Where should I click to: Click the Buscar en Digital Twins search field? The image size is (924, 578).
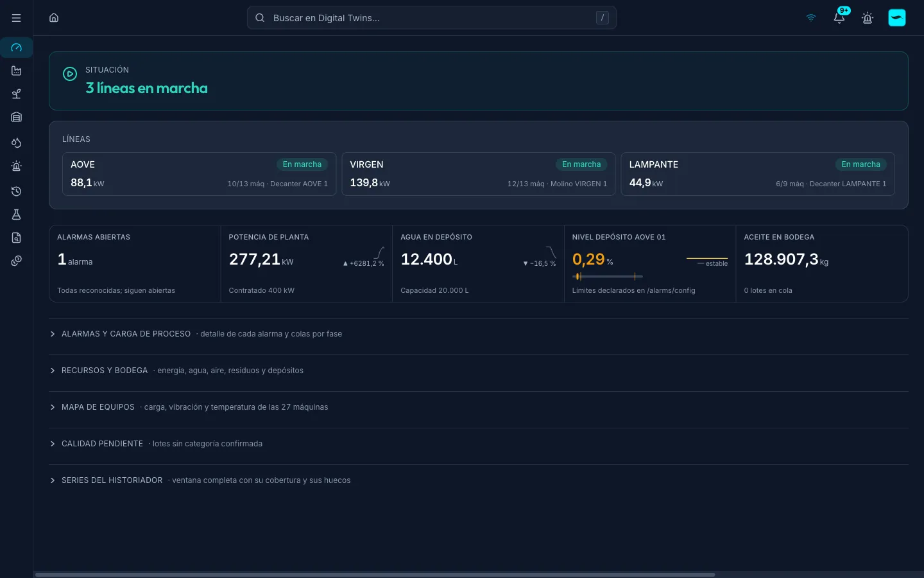point(432,18)
